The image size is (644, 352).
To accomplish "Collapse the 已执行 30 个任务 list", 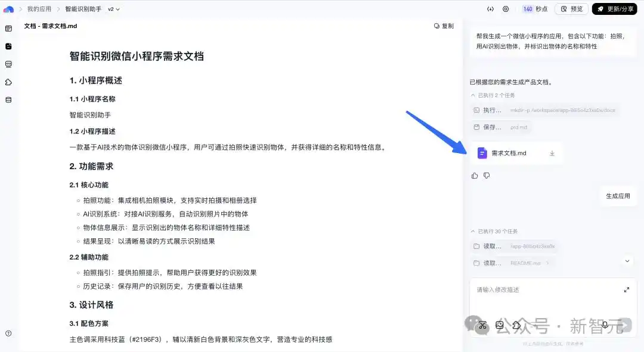I will (x=473, y=231).
